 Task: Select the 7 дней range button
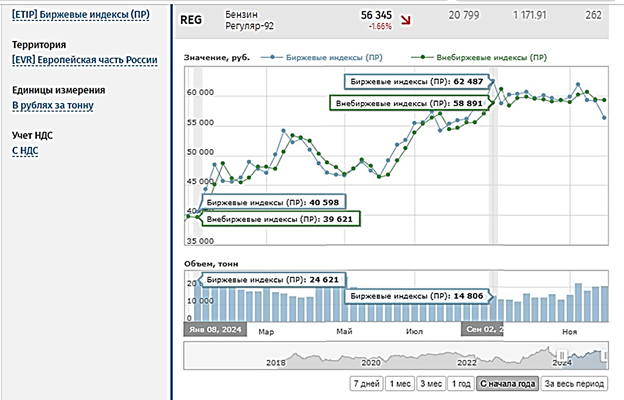pyautogui.click(x=366, y=384)
